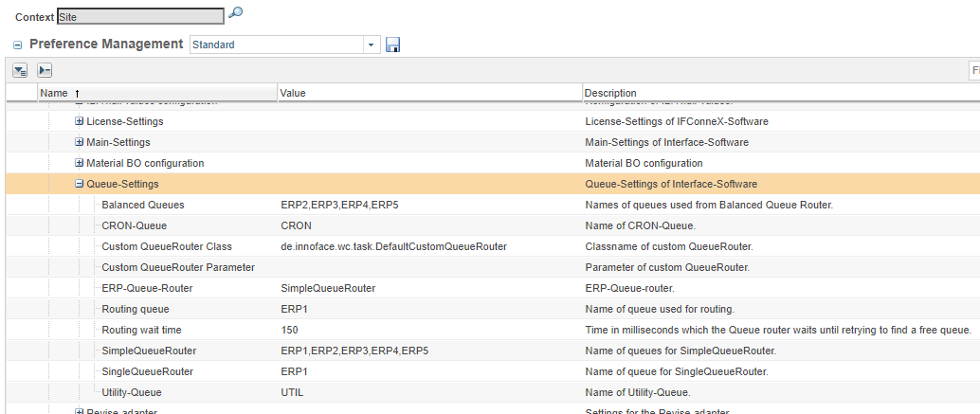Select the Utility-Queue preference
Viewport: 980px width, 414px height.
(131, 392)
